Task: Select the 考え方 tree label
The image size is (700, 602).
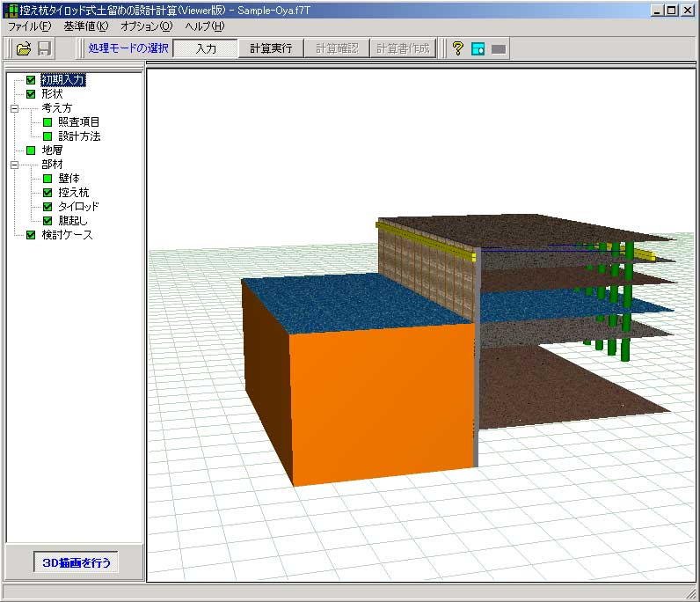Action: [x=56, y=108]
